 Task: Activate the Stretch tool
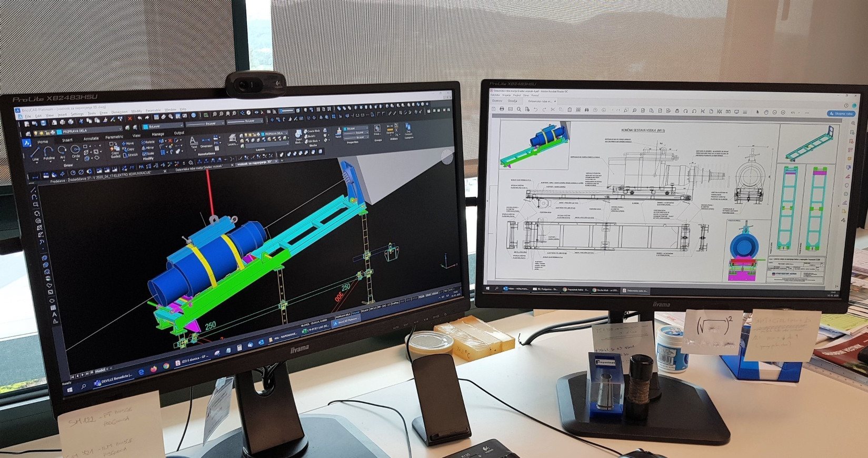131,155
